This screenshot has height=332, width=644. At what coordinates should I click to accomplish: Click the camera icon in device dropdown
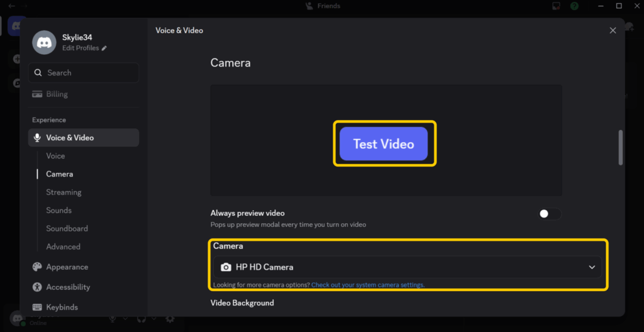point(226,267)
